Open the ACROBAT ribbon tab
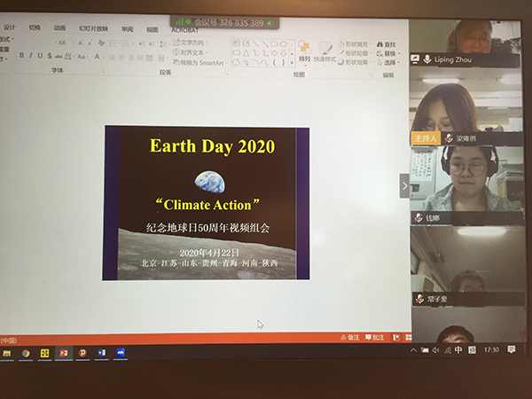This screenshot has width=532, height=399. point(184,28)
